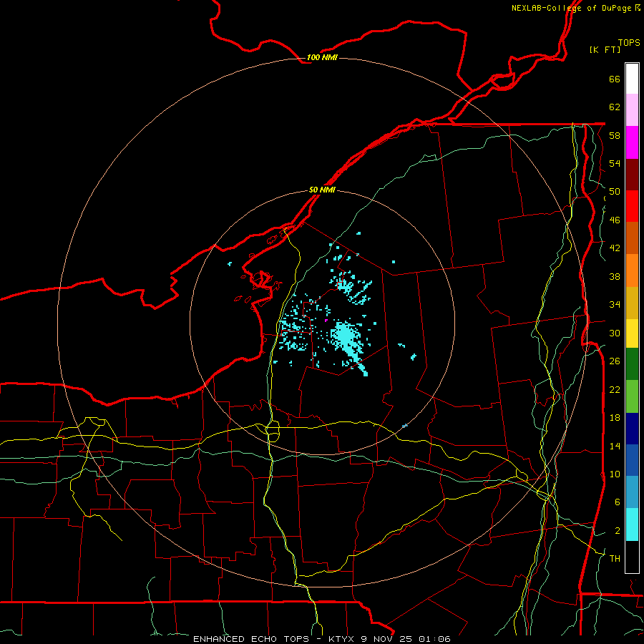
Task: Click the orange 42 kft legend swatch
Action: pos(632,270)
